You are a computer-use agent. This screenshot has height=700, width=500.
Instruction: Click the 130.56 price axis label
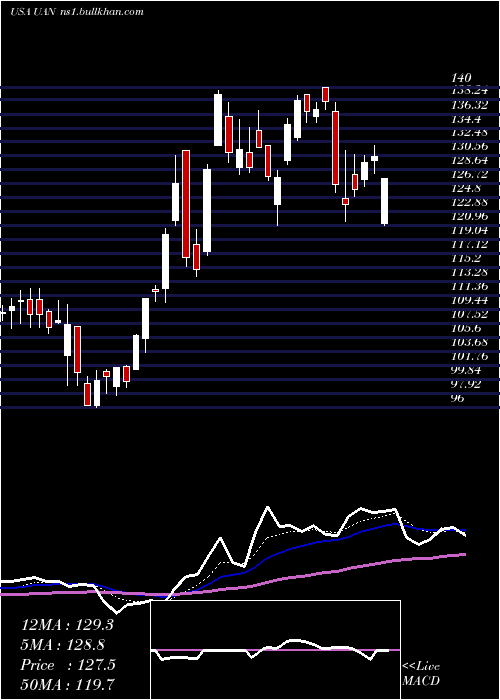coord(469,146)
